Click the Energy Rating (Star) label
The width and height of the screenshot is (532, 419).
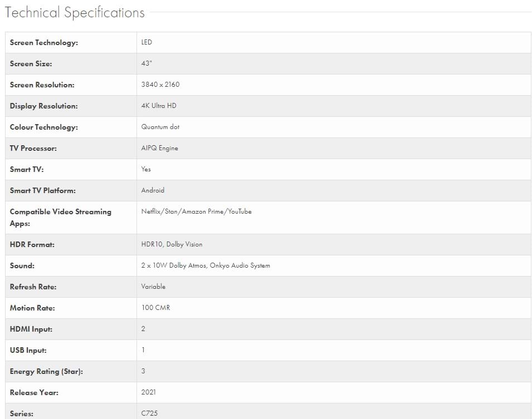[46, 371]
